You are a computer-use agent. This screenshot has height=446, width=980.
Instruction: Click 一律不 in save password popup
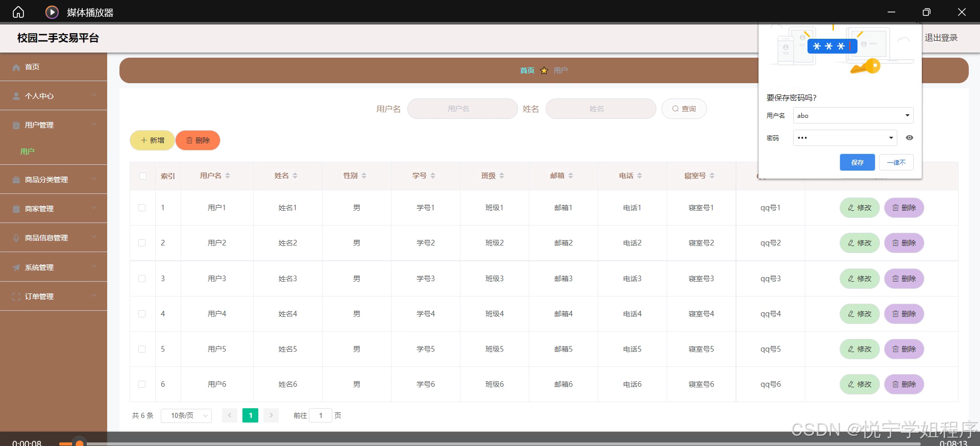(x=896, y=162)
